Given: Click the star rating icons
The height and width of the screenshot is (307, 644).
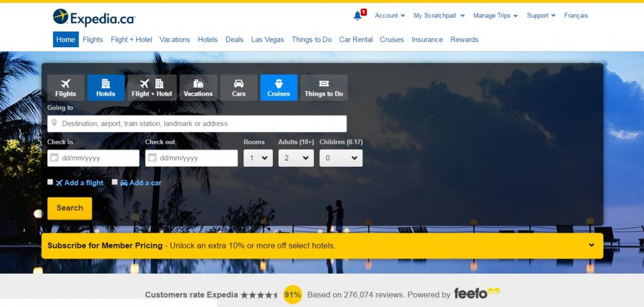Looking at the screenshot, I should (259, 294).
